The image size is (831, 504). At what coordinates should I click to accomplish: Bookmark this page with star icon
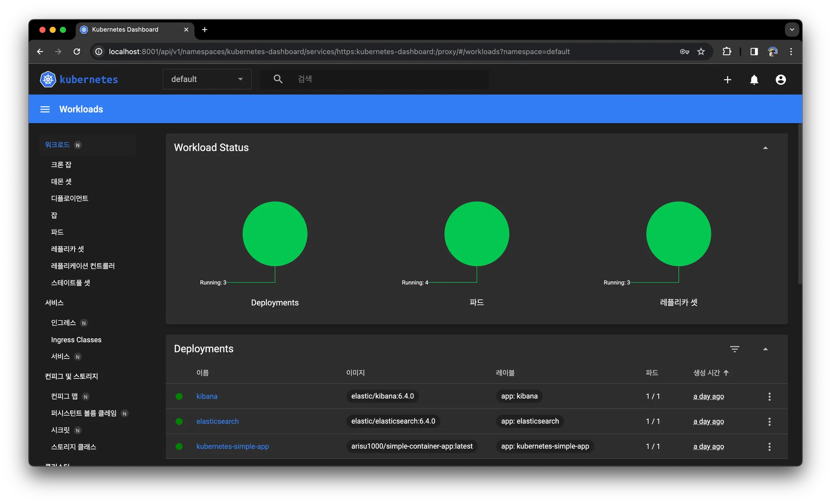pyautogui.click(x=701, y=51)
